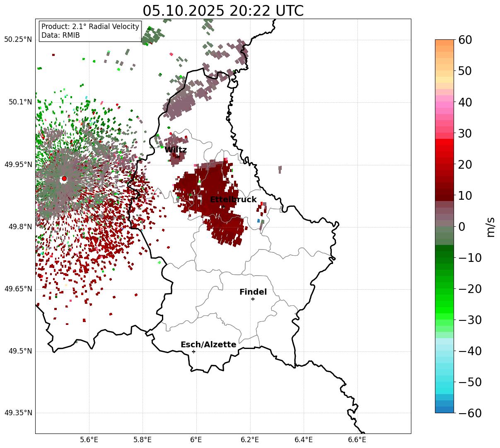Click the colorbar value −60
Screen dimensions: 500x448
470,413
